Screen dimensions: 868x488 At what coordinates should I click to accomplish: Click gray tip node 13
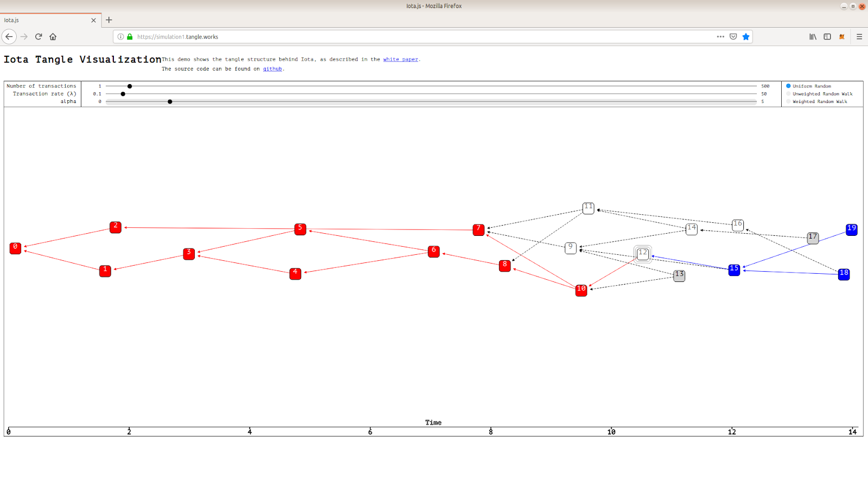(x=679, y=275)
